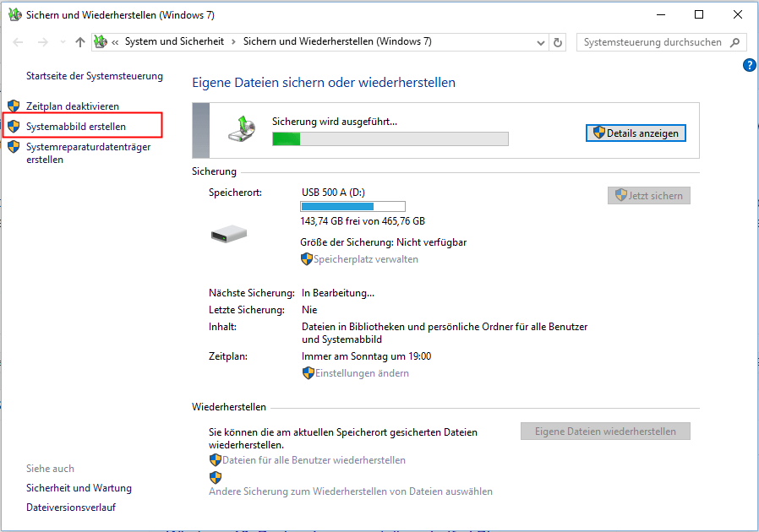Open Systemabbild erstellen link
759x532 pixels.
(76, 127)
